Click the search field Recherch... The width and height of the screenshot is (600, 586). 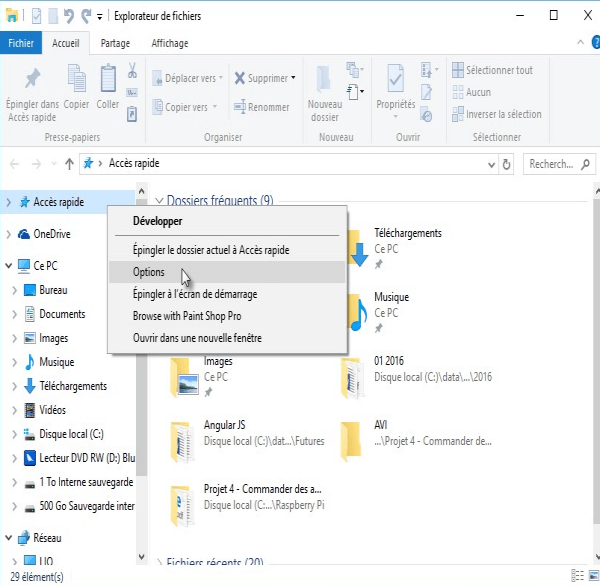pyautogui.click(x=558, y=164)
